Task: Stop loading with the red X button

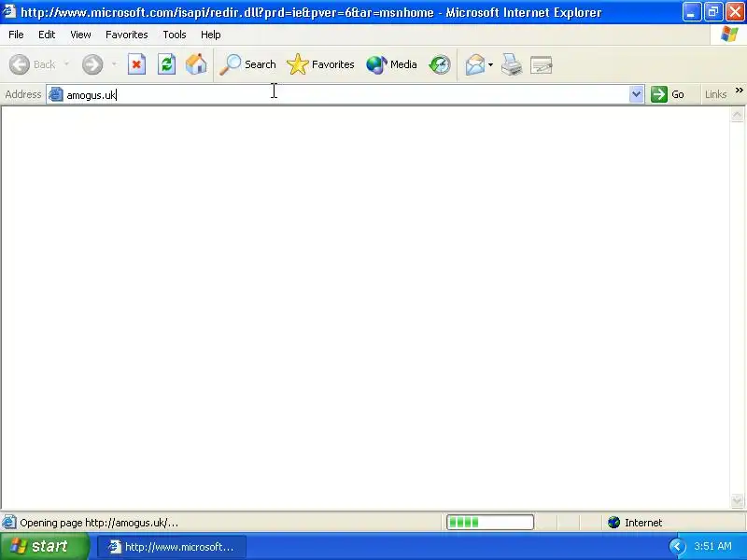Action: 136,64
